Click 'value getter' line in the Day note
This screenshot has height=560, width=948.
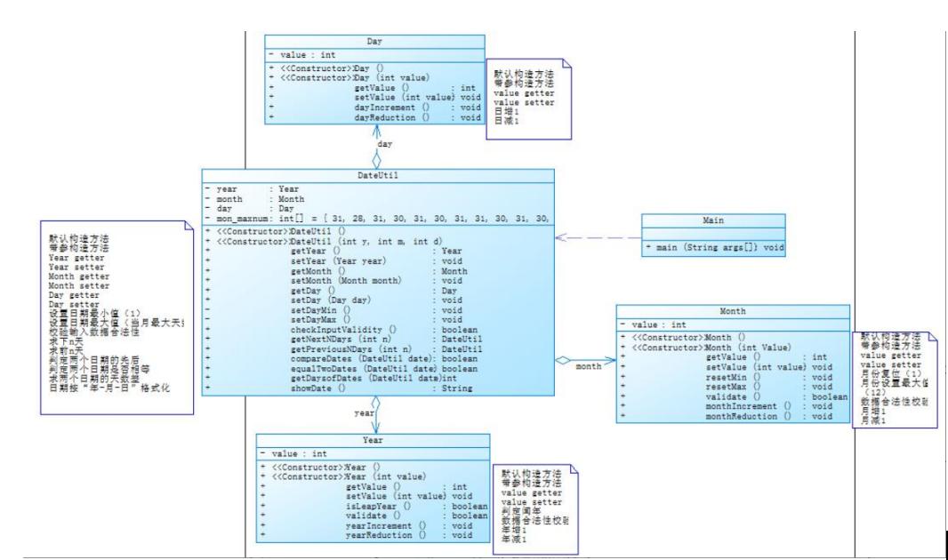(x=524, y=93)
